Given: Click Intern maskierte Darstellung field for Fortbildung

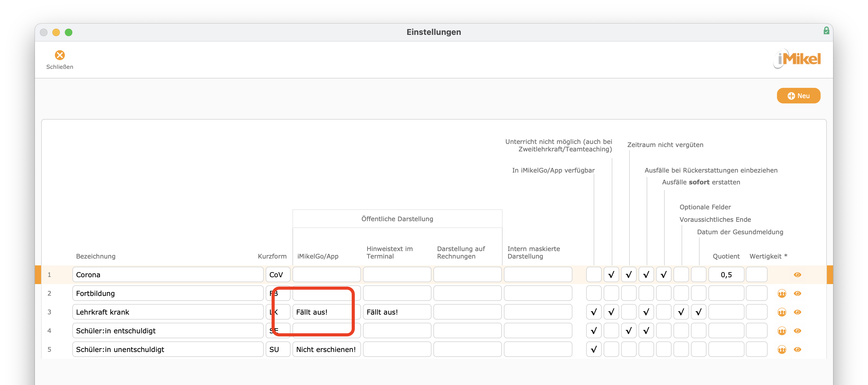Looking at the screenshot, I should coord(538,293).
